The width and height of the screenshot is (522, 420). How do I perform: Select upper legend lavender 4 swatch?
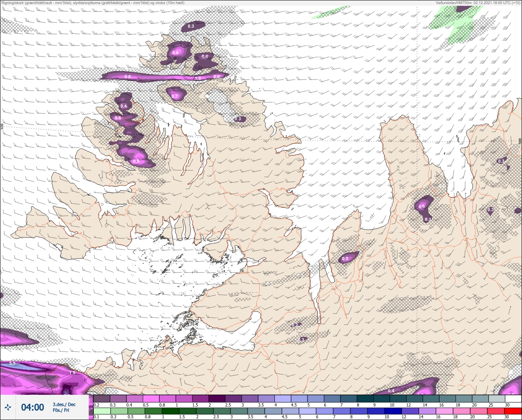tap(283, 398)
